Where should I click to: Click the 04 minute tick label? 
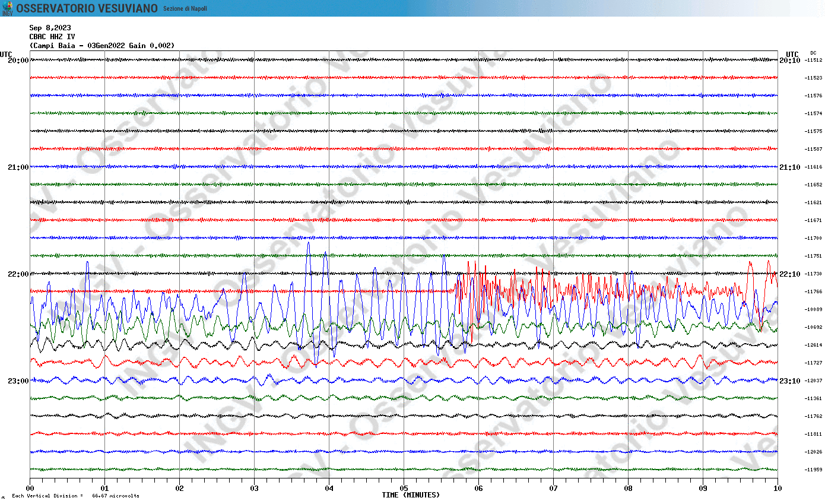[329, 489]
